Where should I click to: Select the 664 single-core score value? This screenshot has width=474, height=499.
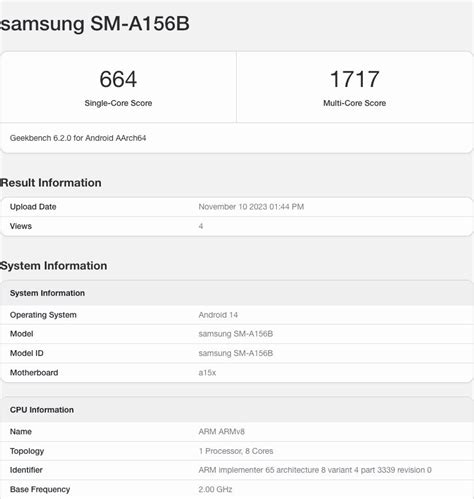tap(118, 79)
